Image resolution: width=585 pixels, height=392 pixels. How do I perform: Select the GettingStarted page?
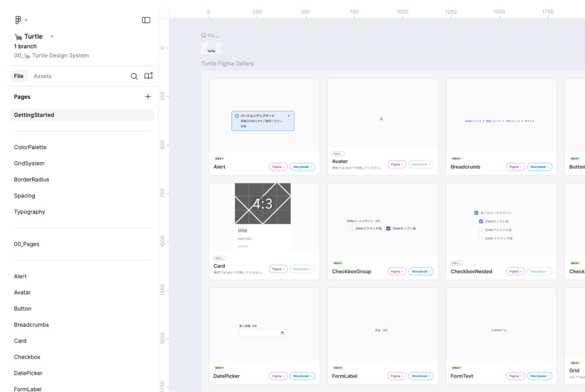click(34, 115)
